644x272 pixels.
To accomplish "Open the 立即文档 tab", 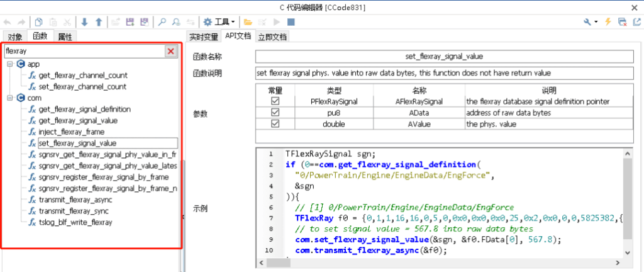I will [x=272, y=37].
